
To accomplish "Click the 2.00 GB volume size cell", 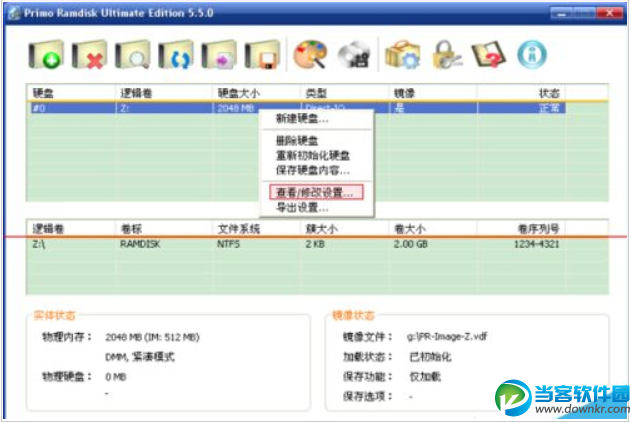I will click(x=410, y=244).
